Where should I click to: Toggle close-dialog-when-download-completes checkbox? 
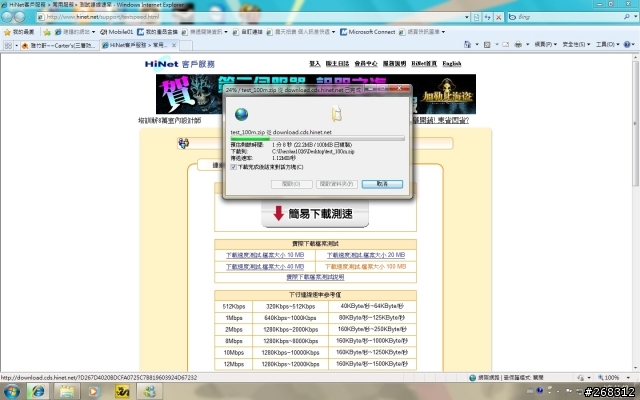pos(233,167)
